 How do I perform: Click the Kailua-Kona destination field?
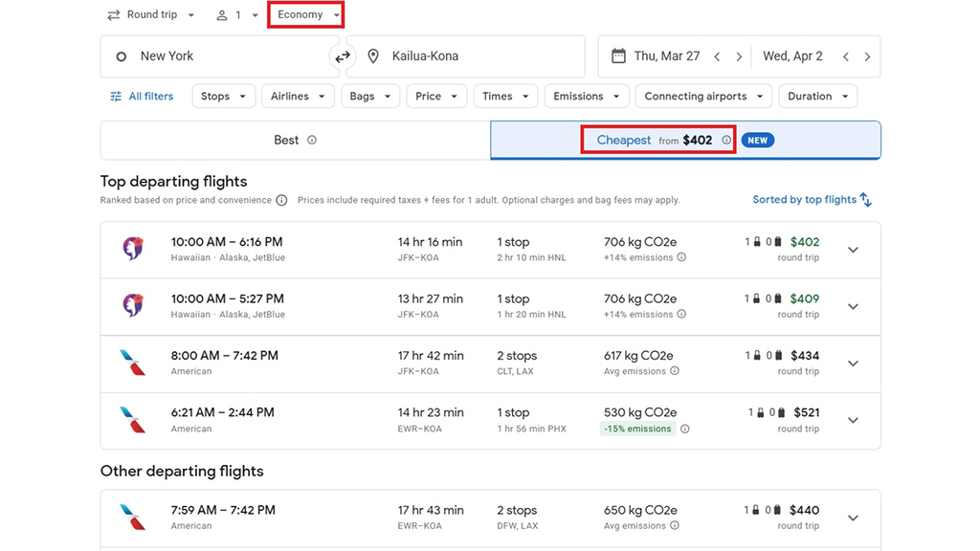[x=466, y=56]
